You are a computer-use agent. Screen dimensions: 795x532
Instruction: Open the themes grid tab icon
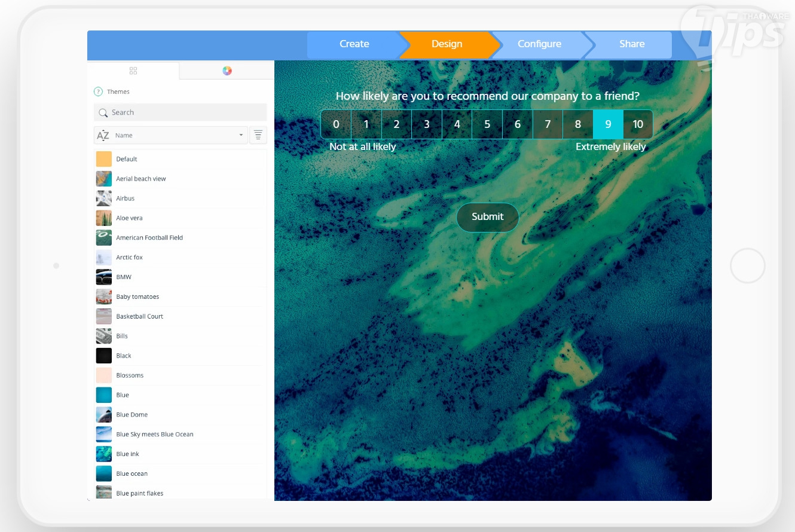(133, 71)
